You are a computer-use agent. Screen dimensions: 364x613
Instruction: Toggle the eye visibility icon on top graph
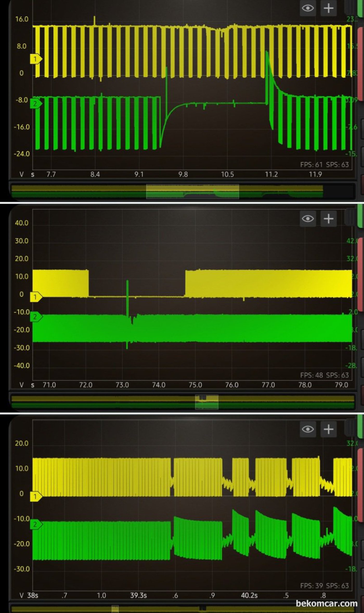click(x=308, y=8)
